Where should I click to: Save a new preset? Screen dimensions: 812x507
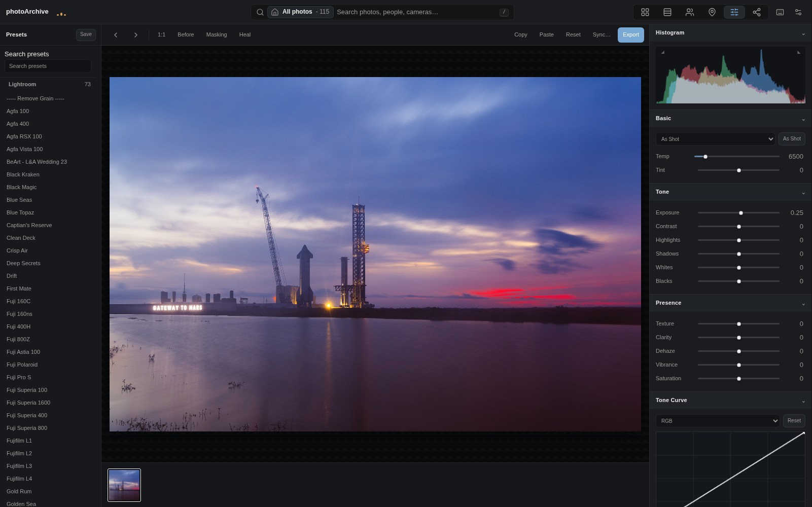click(x=86, y=34)
